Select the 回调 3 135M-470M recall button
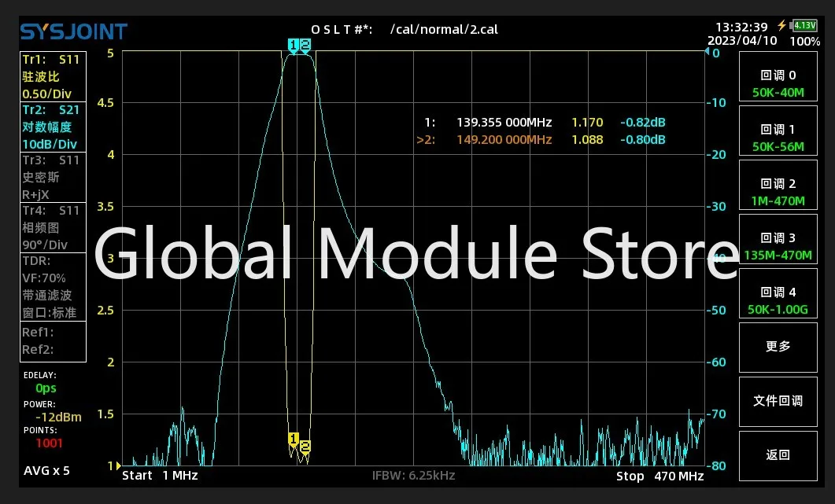This screenshot has height=504, width=835. [778, 240]
